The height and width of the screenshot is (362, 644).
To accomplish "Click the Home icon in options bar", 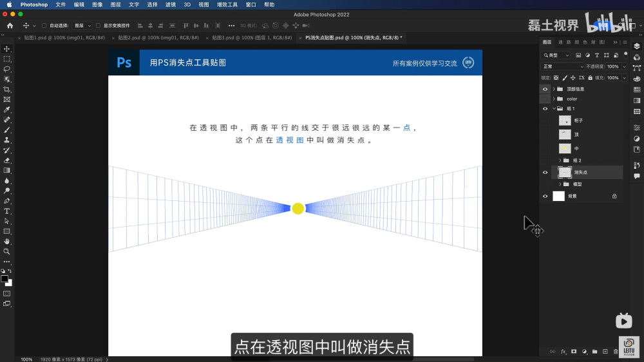I will click(10, 26).
